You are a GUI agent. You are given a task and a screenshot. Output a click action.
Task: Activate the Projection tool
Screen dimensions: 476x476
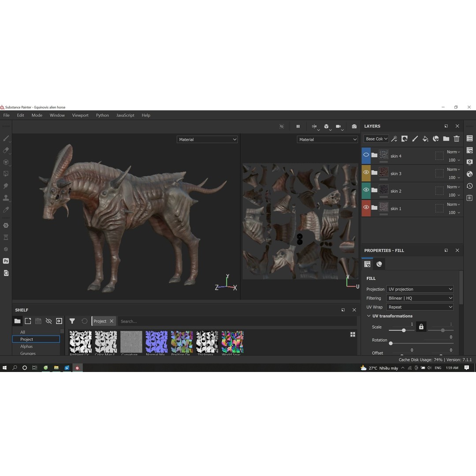(6, 162)
